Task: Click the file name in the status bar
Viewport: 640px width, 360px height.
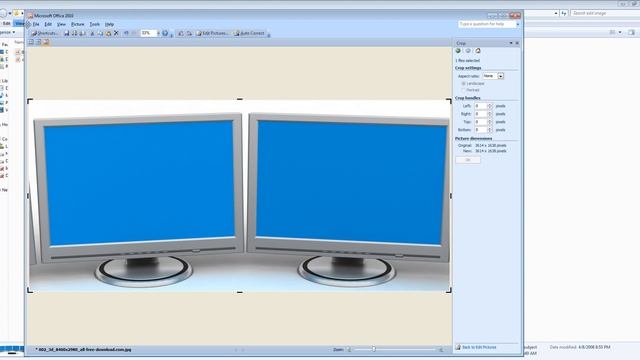Action: (83, 349)
